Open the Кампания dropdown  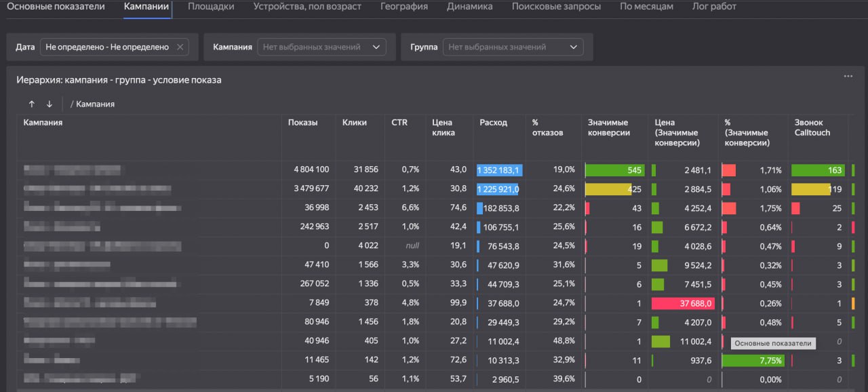[322, 47]
